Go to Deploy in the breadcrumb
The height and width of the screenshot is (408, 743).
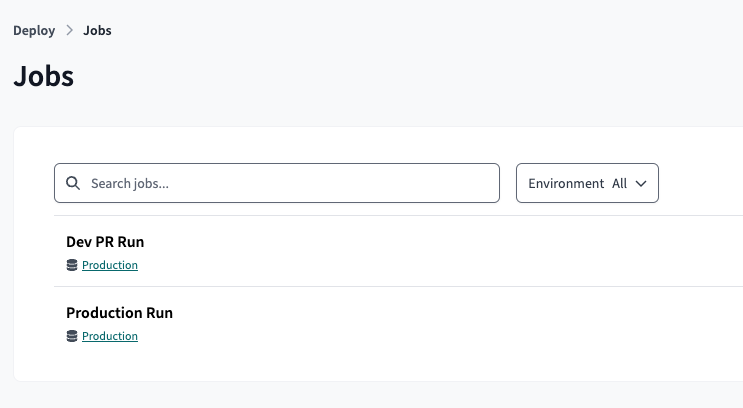tap(34, 31)
